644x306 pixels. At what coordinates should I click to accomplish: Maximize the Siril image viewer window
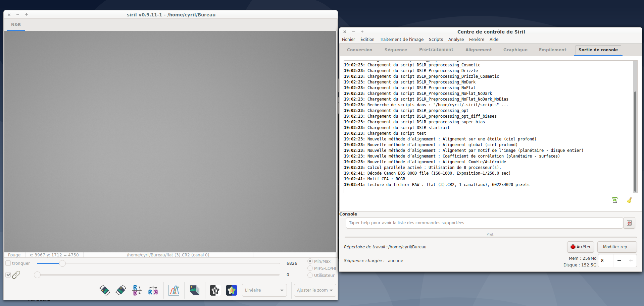click(x=27, y=15)
